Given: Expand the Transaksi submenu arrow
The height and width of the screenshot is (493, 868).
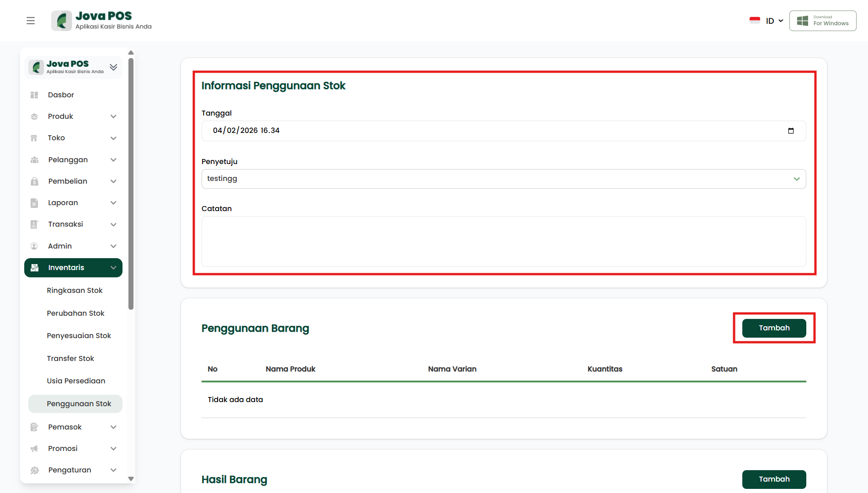Looking at the screenshot, I should coord(113,224).
